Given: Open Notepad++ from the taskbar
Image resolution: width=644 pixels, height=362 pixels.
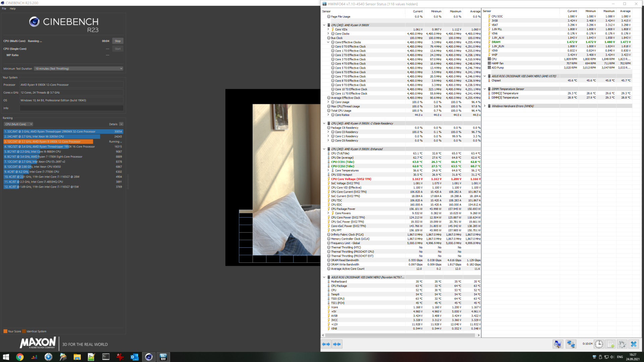Looking at the screenshot, I should click(x=91, y=357).
